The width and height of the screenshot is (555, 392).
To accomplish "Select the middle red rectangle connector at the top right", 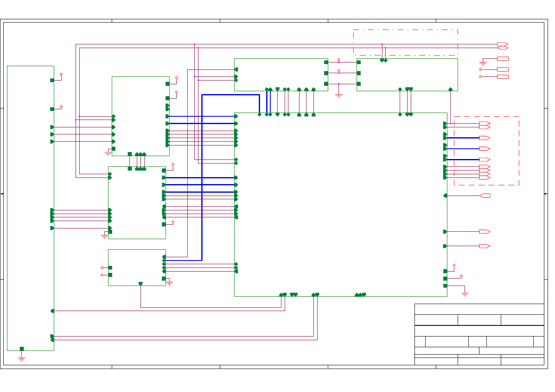I will coord(502,69).
